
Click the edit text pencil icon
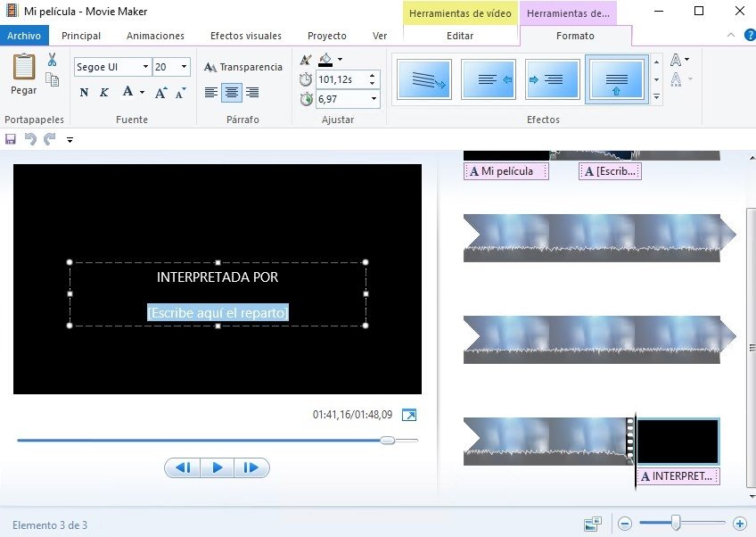tap(305, 60)
